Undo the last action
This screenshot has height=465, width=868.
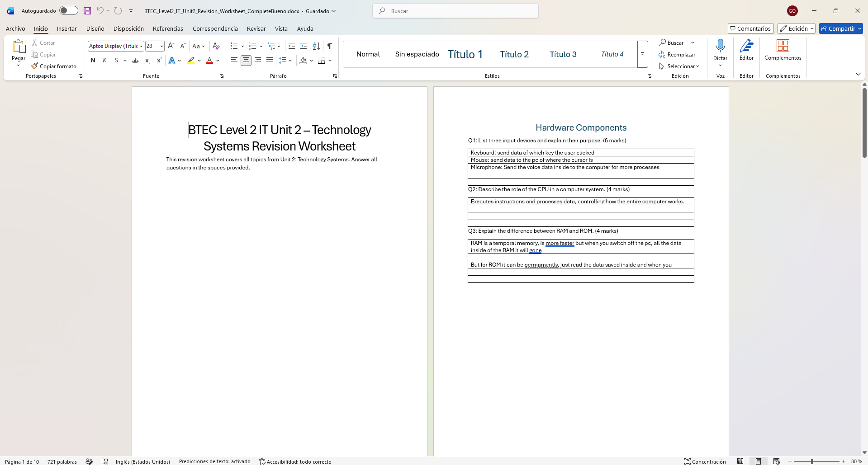click(100, 10)
